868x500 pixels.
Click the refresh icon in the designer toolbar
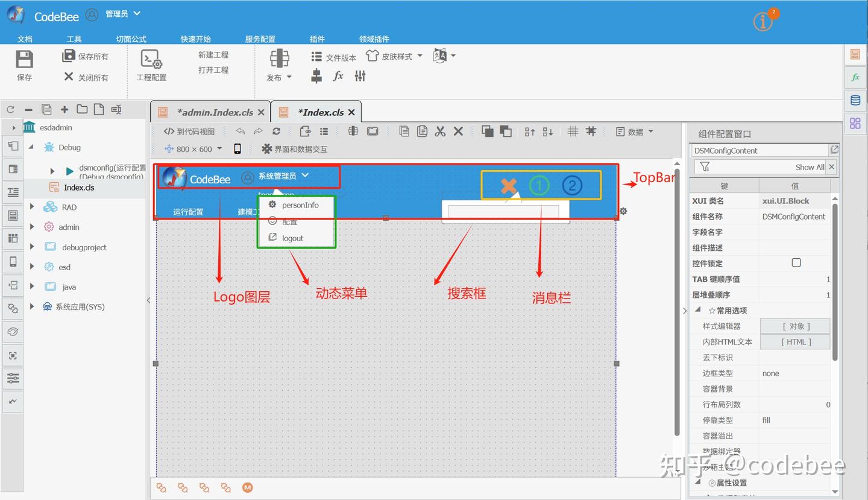[x=276, y=131]
